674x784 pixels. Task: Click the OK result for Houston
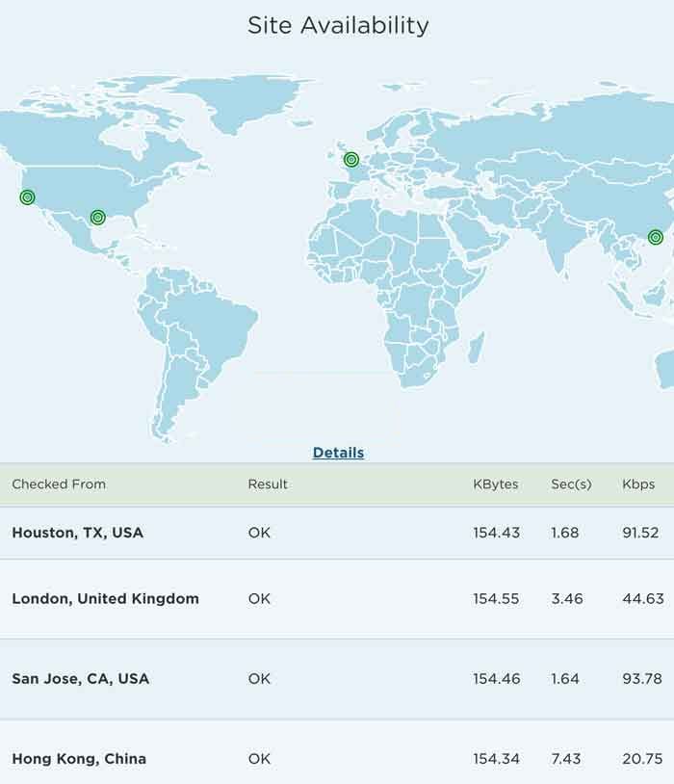pos(259,533)
